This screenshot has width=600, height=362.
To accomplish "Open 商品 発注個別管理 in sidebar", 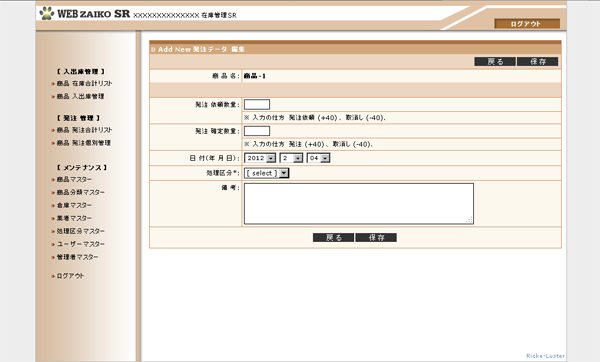I will [83, 143].
